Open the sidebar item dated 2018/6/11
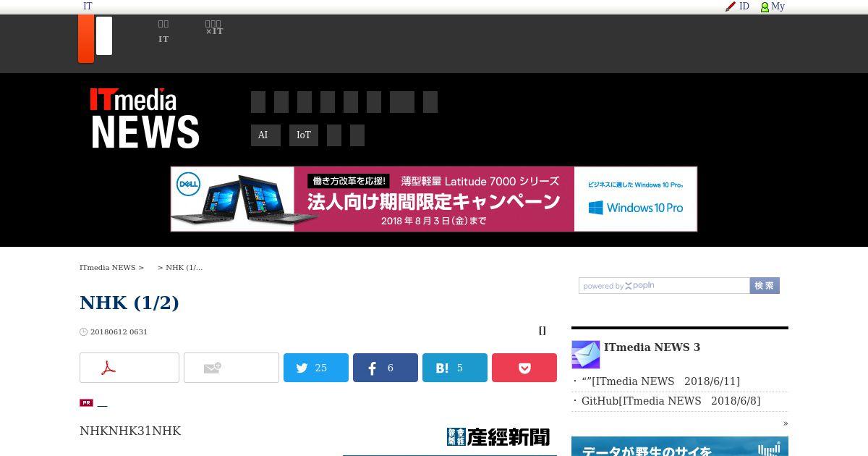Screen dimensions: 868x456 coord(660,381)
